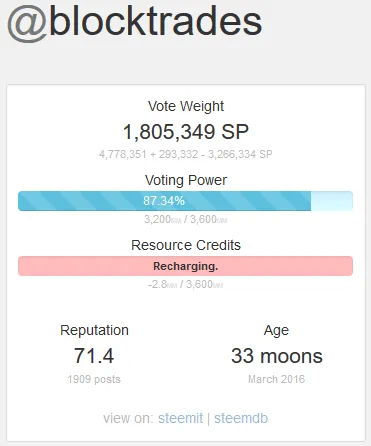Click the Vote Weight label

point(186,106)
